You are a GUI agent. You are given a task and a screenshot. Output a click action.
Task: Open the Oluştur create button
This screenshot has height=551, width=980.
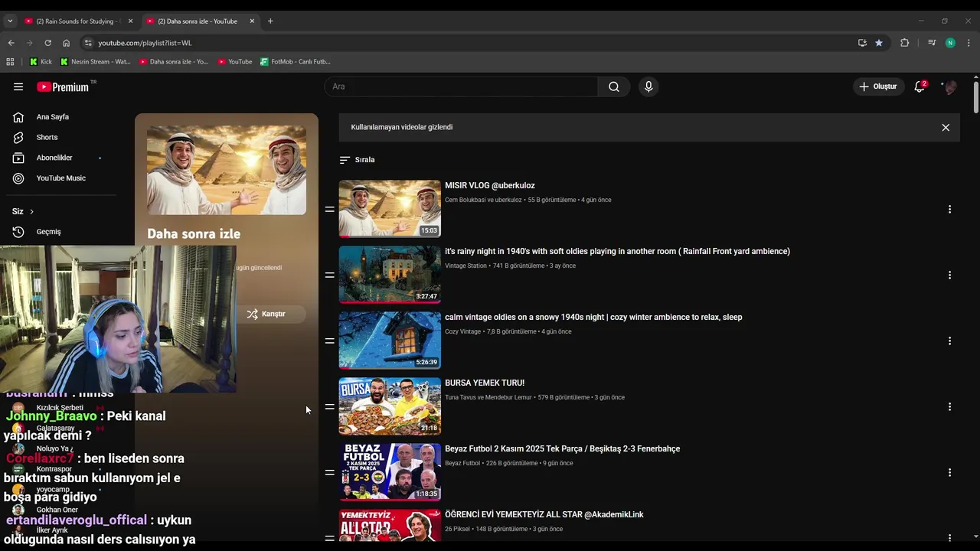tap(878, 86)
